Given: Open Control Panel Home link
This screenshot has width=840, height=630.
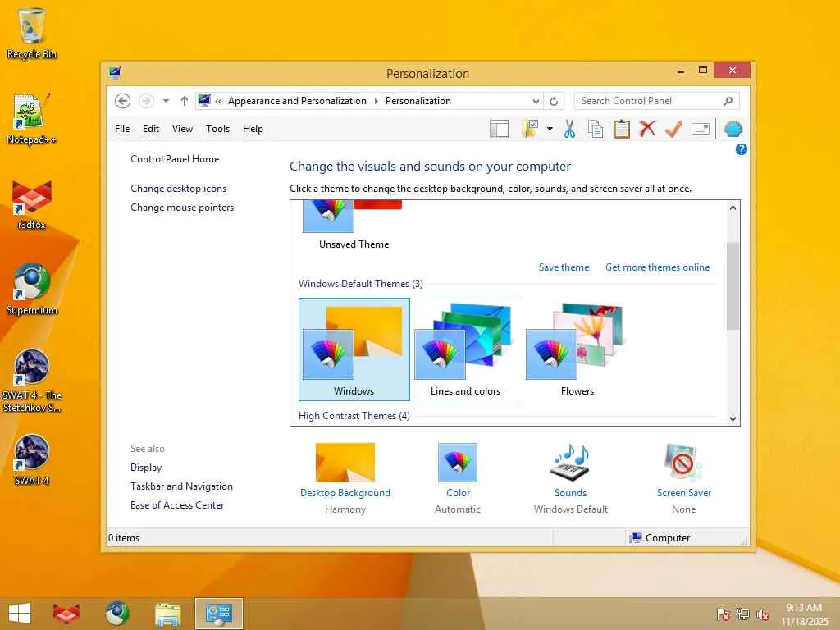Looking at the screenshot, I should click(x=175, y=159).
